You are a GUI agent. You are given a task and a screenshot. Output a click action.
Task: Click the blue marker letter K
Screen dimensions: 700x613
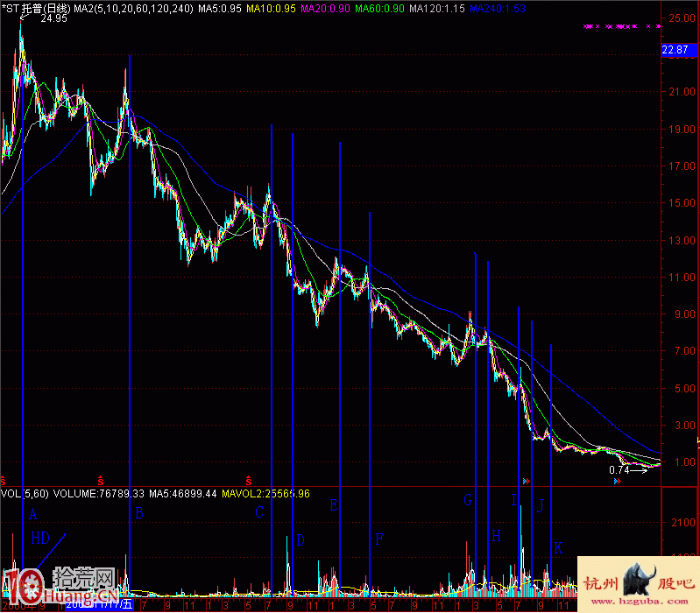pyautogui.click(x=558, y=548)
